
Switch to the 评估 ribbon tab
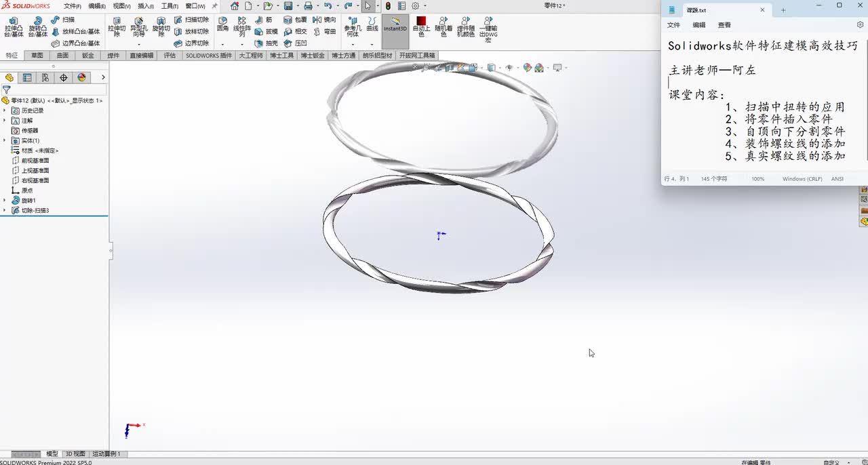point(170,56)
